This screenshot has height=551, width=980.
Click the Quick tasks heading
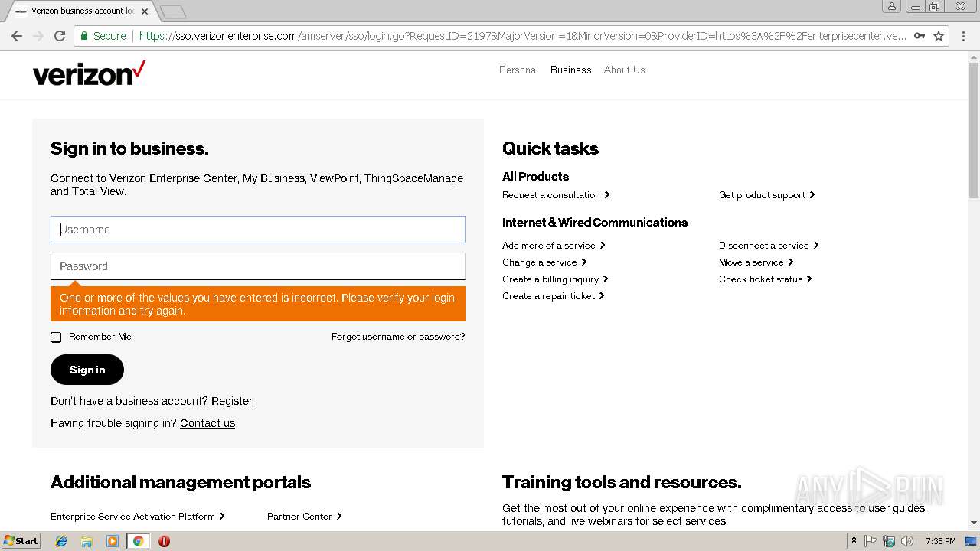click(550, 148)
